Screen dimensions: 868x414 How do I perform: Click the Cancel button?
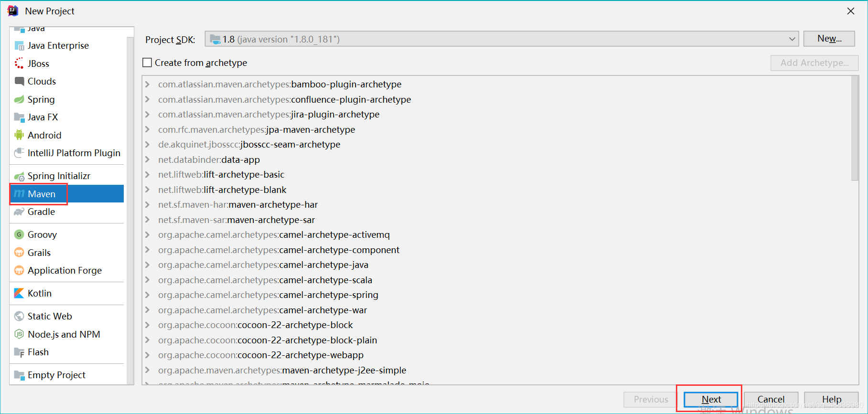pyautogui.click(x=770, y=399)
